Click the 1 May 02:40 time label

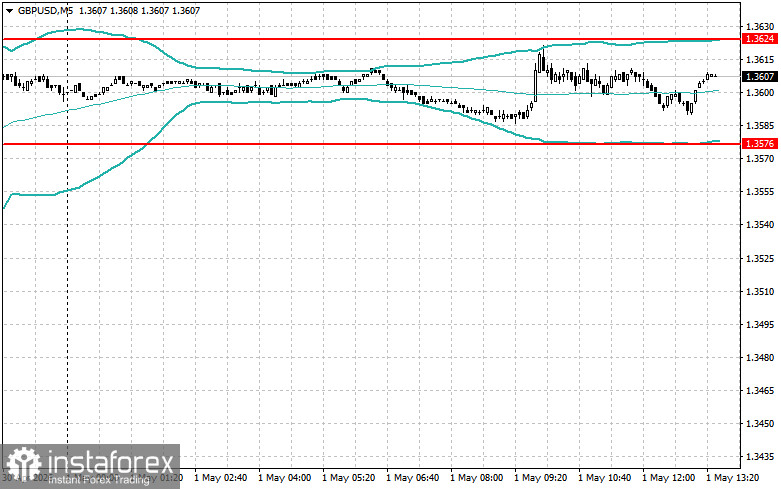click(220, 478)
